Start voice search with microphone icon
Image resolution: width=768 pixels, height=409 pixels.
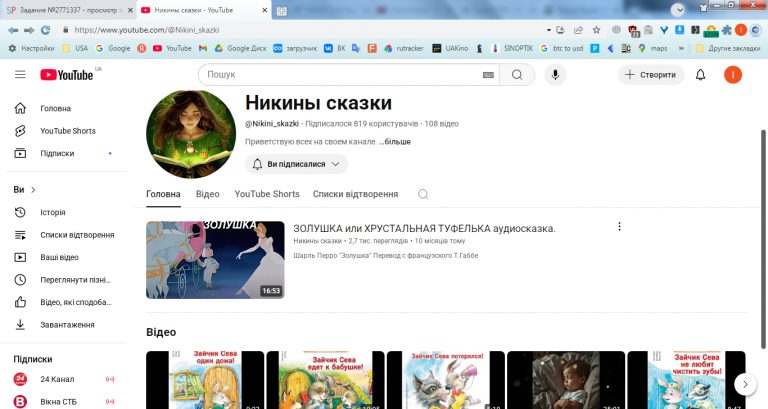pos(555,74)
